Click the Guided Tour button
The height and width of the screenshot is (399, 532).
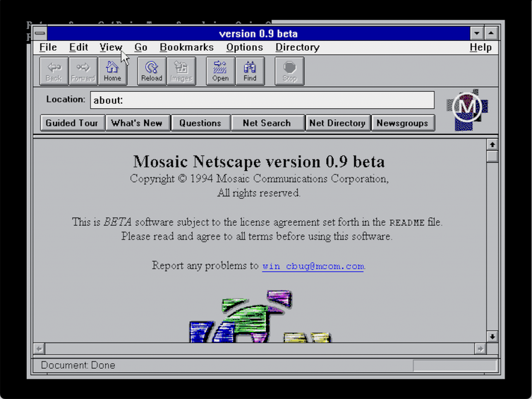coord(72,123)
